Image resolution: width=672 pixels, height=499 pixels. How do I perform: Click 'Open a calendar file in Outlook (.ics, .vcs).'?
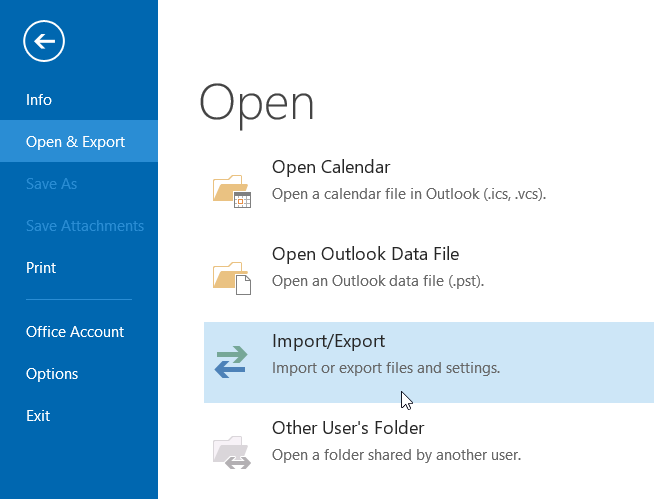click(409, 194)
